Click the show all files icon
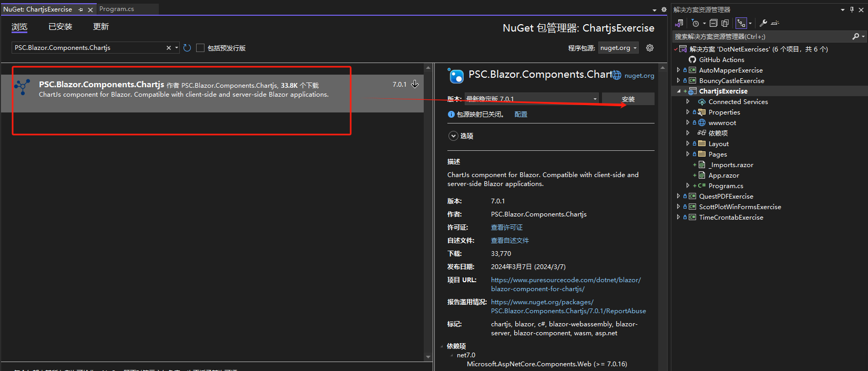868x371 pixels. (x=725, y=23)
